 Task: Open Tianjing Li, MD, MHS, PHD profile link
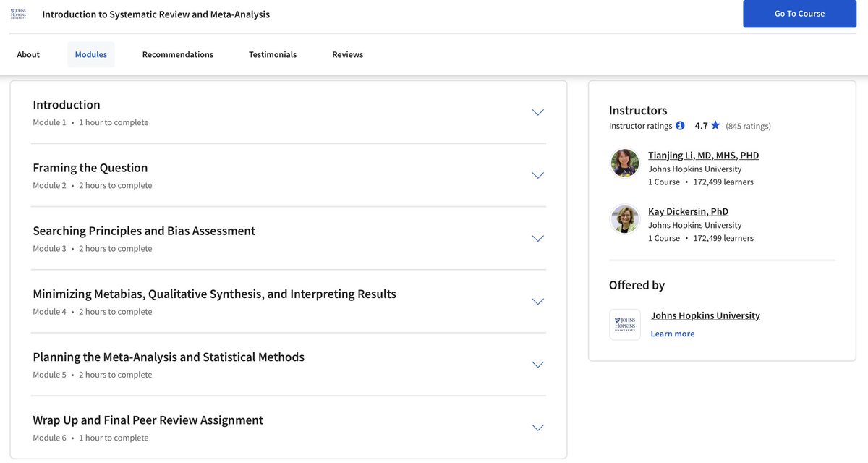coord(703,156)
